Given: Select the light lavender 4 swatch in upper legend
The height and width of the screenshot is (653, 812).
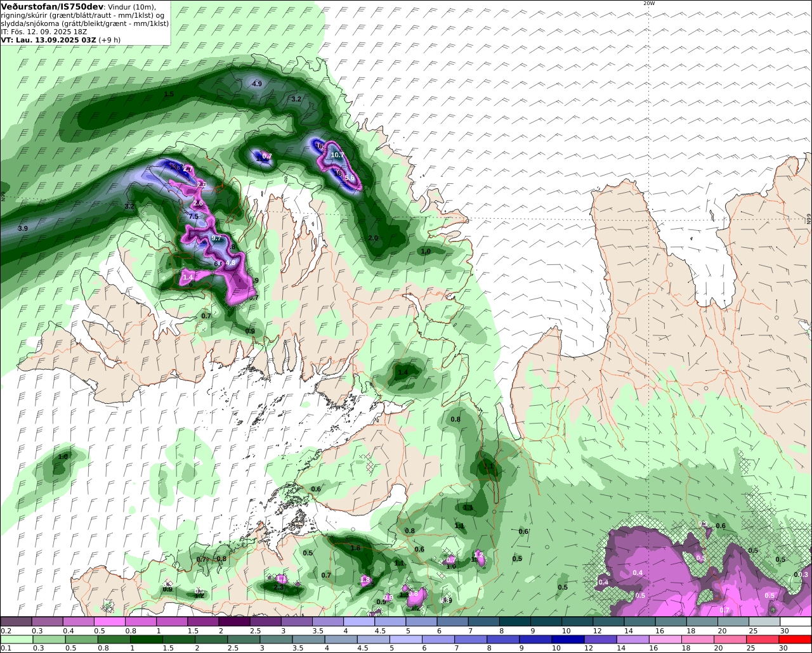Looking at the screenshot, I should click(x=359, y=622).
